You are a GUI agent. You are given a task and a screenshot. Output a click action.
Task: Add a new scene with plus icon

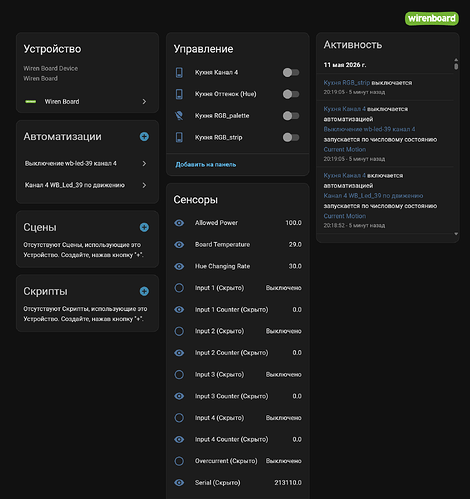pyautogui.click(x=144, y=227)
